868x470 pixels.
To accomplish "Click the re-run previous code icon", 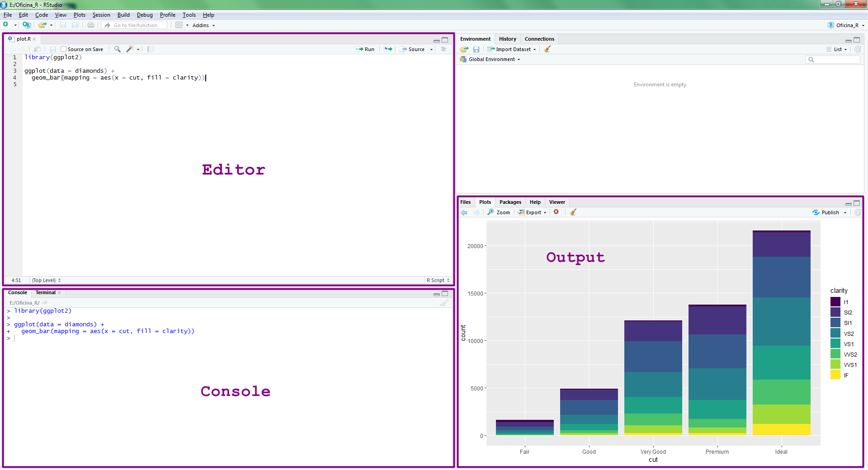I will coord(388,49).
